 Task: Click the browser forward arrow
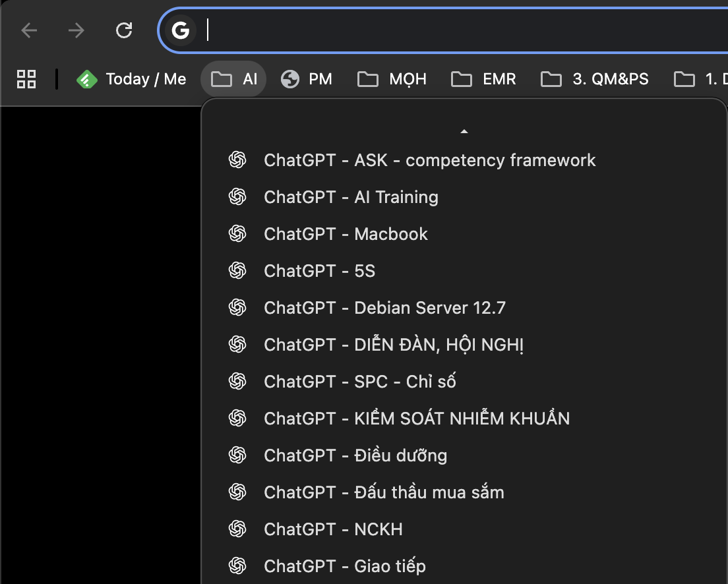[76, 30]
